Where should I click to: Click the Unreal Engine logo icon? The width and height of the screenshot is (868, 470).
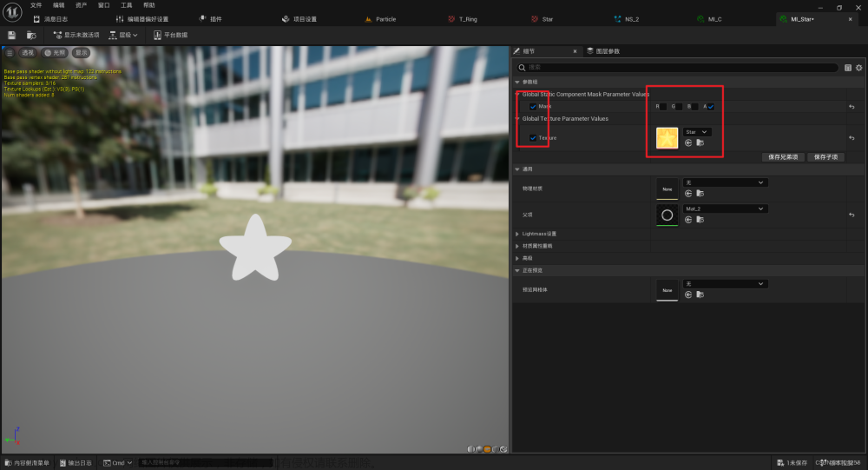(x=12, y=11)
